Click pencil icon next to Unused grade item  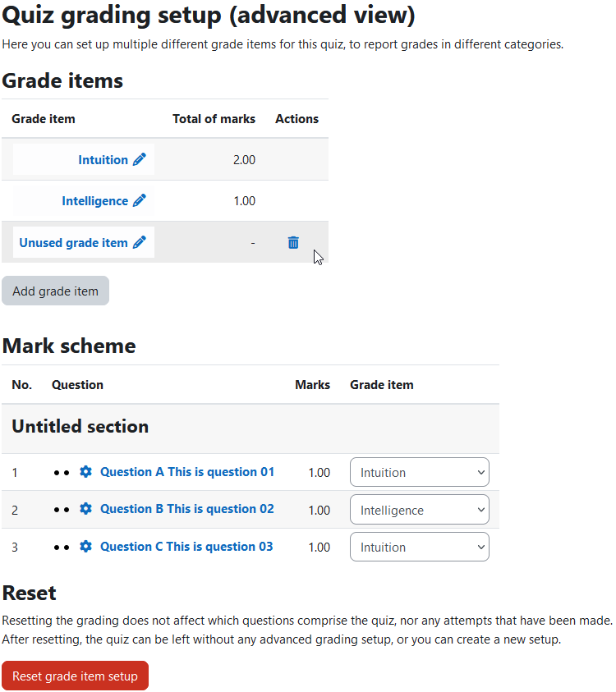pyautogui.click(x=140, y=242)
